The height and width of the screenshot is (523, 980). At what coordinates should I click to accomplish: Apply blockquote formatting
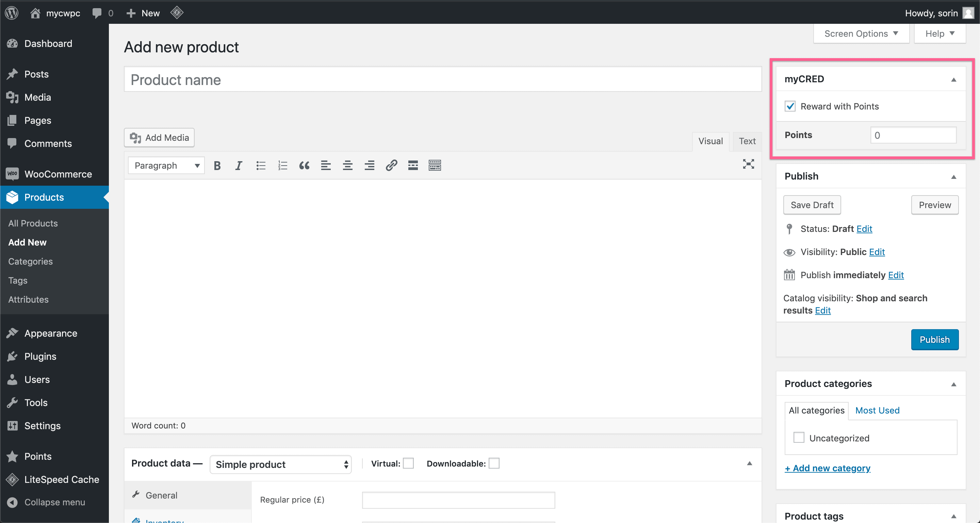[x=304, y=165]
